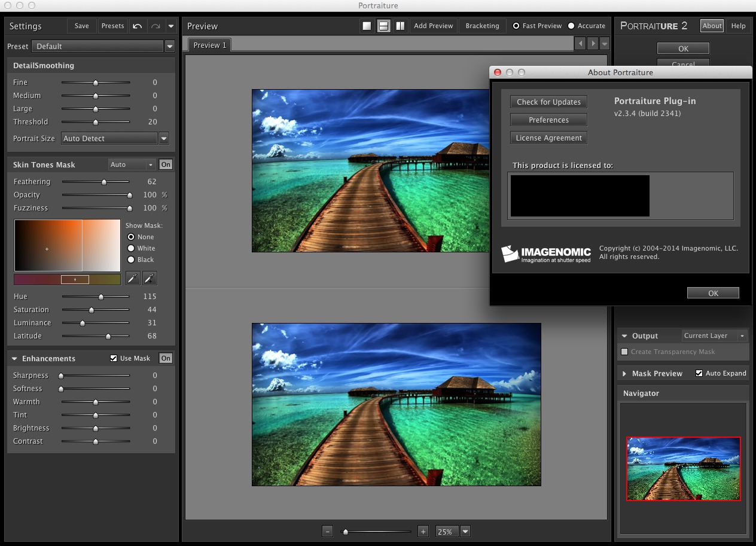756x546 pixels.
Task: Open Output Current Layer dropdown
Action: coord(715,335)
